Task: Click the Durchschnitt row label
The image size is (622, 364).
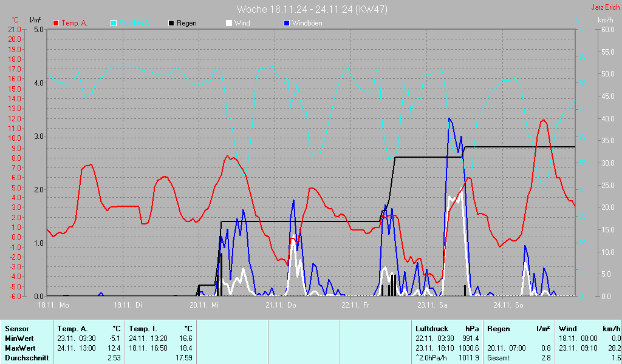Action: point(24,358)
